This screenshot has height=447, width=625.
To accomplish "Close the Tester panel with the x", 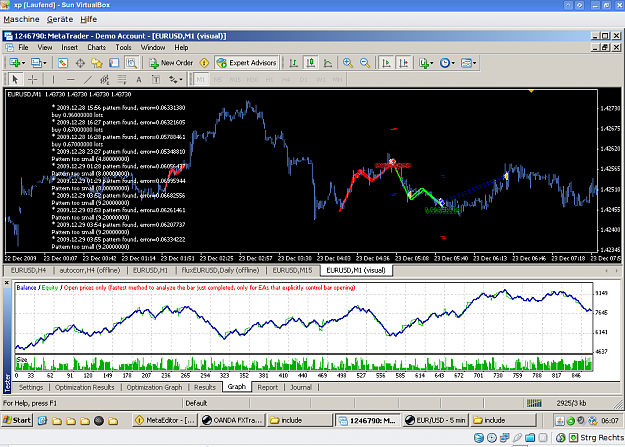I will [7, 283].
